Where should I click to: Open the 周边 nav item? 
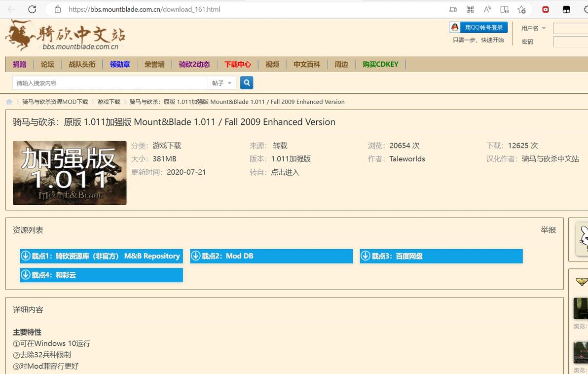[x=341, y=64]
